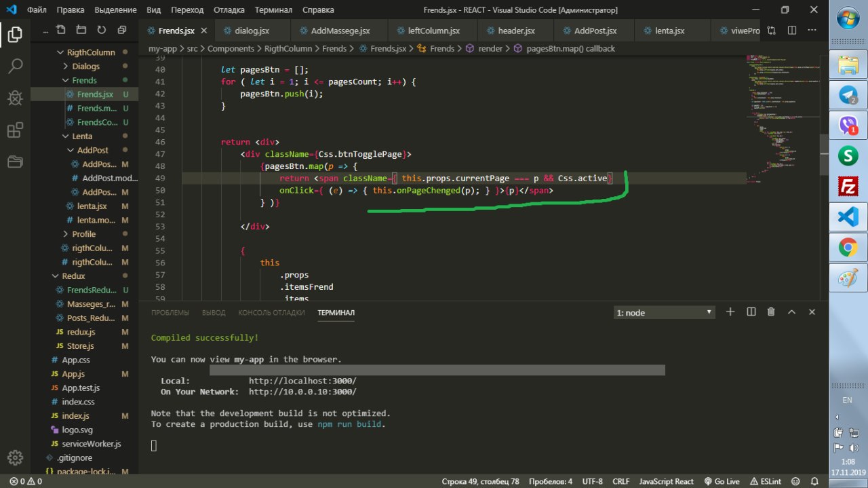
Task: Open the Manage gear icon at bottom left
Action: pyautogui.click(x=15, y=457)
